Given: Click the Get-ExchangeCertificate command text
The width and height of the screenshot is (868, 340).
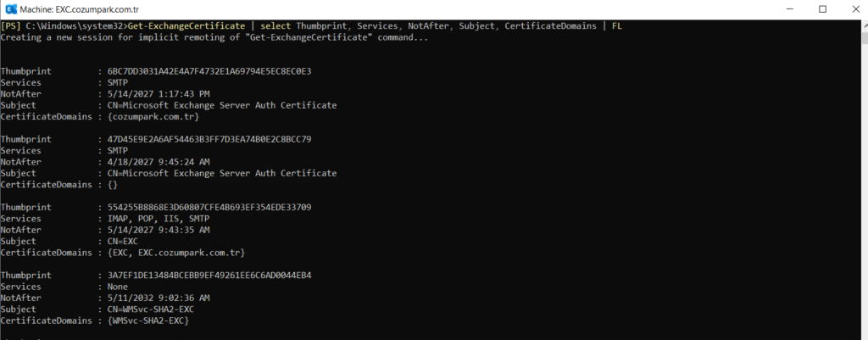Looking at the screenshot, I should click(x=186, y=26).
